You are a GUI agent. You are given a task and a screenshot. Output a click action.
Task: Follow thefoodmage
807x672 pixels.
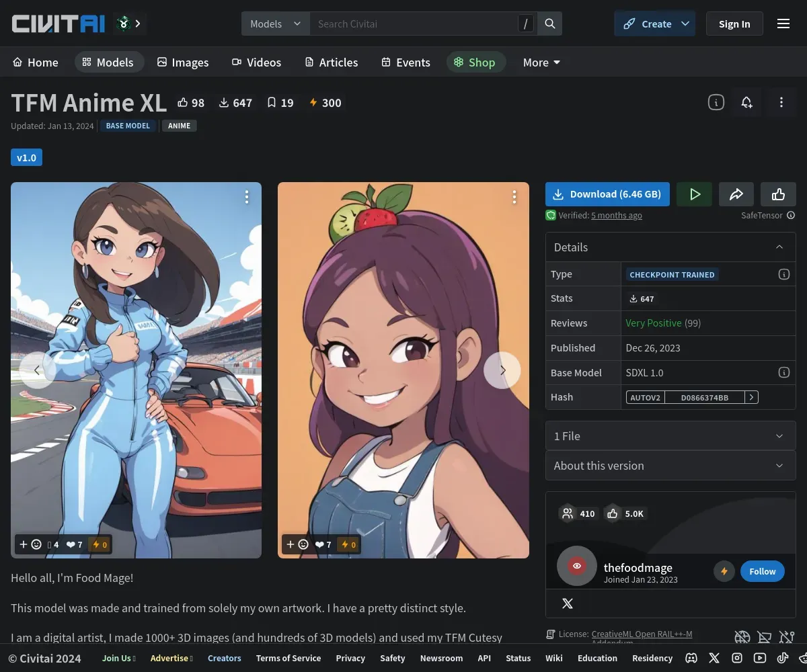pos(763,571)
